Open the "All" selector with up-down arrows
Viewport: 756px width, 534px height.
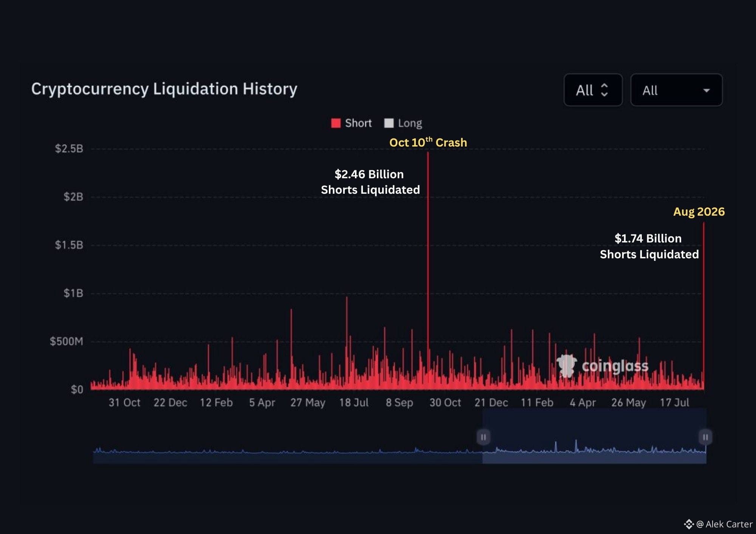[593, 90]
